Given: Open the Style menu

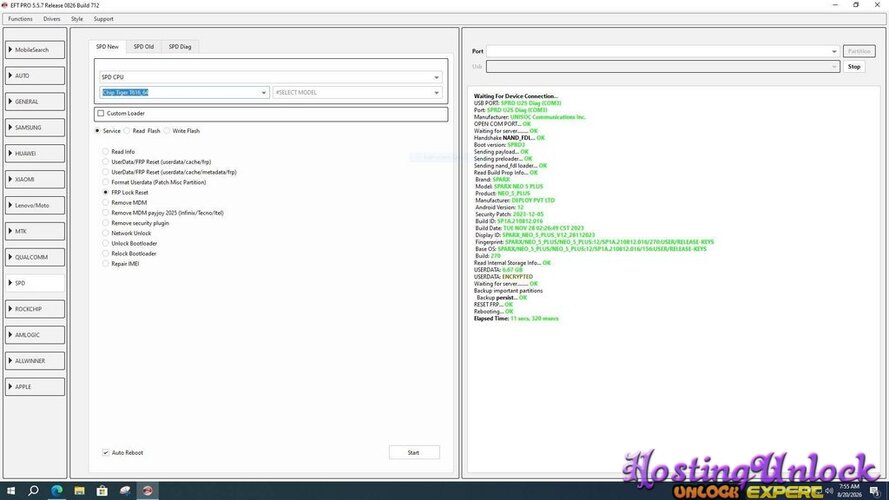Looking at the screenshot, I should coord(77,19).
